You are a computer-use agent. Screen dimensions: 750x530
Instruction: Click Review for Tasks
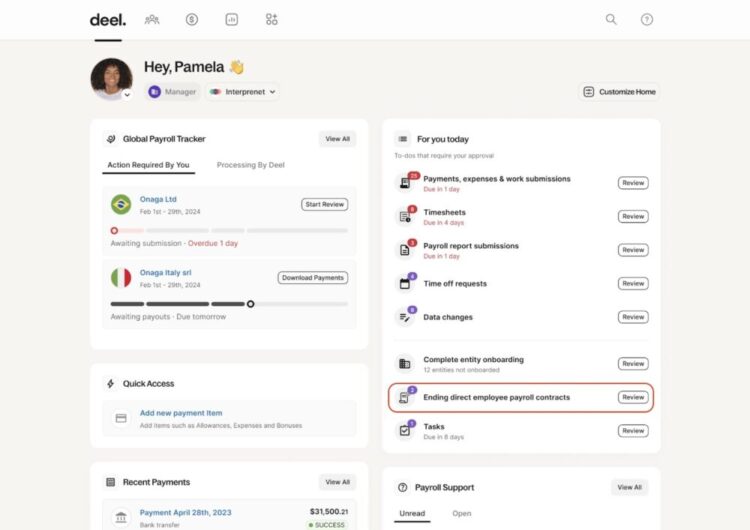point(633,431)
